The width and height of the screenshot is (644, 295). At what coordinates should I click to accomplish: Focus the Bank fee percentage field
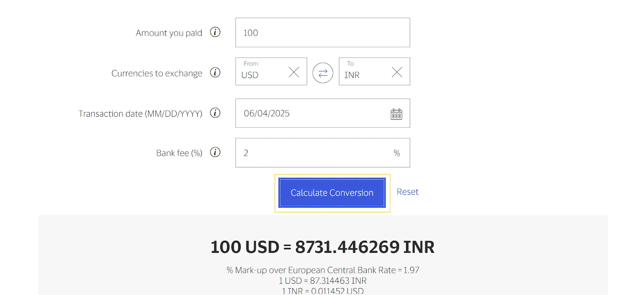(314, 153)
